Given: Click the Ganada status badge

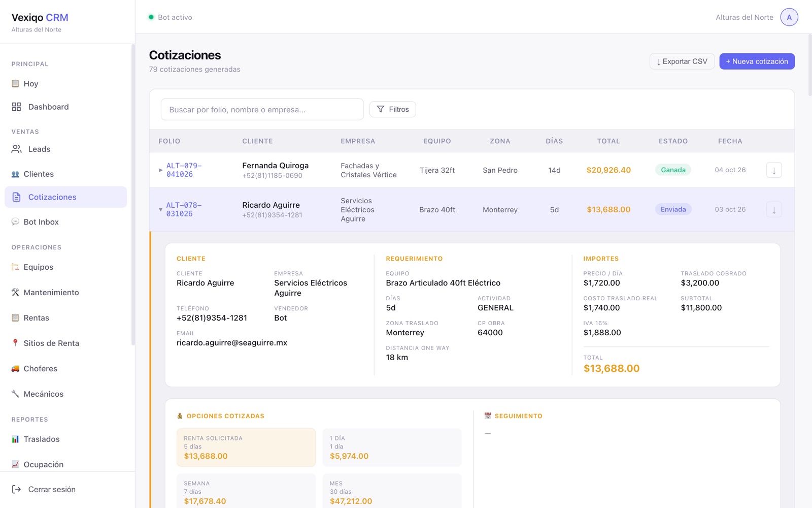Looking at the screenshot, I should [x=673, y=170].
